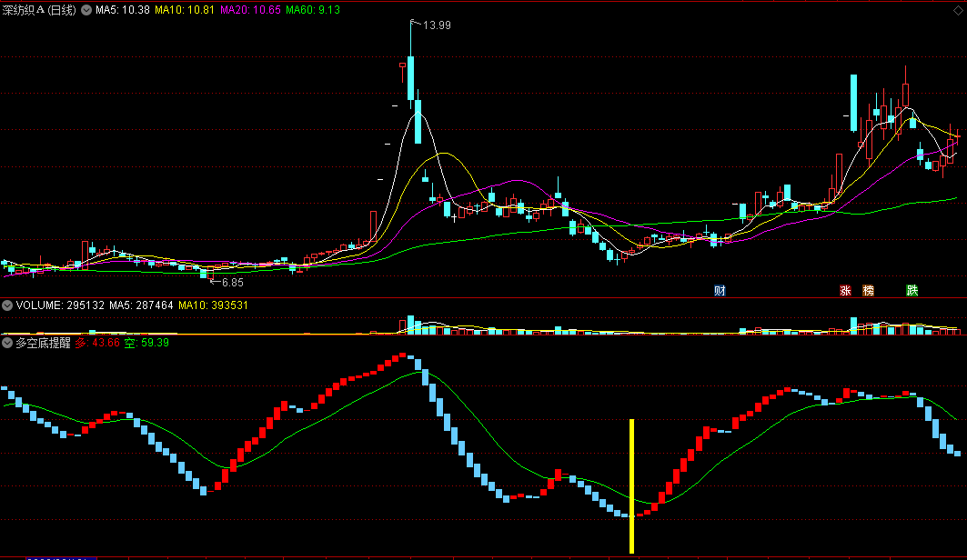Click the 多: 43.66 value
The image size is (967, 560).
[97, 343]
